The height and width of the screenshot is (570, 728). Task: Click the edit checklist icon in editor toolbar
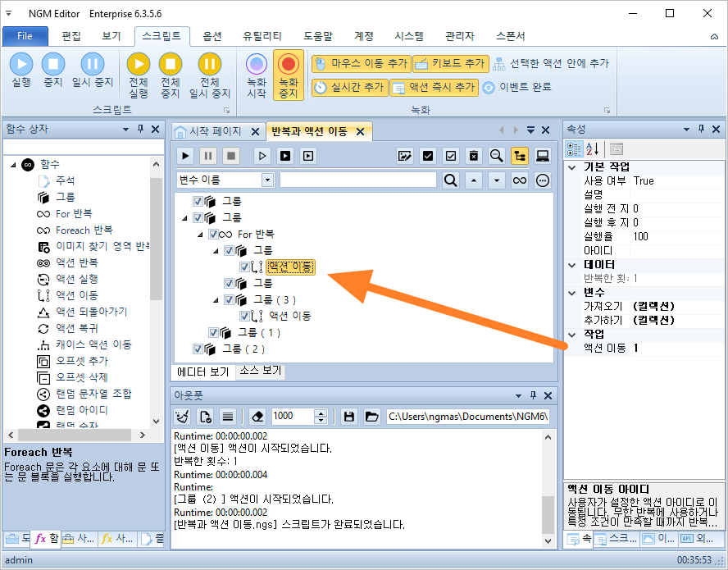click(405, 156)
